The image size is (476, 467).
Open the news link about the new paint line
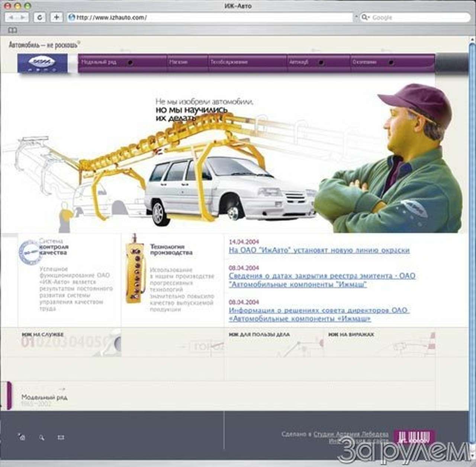coord(321,250)
